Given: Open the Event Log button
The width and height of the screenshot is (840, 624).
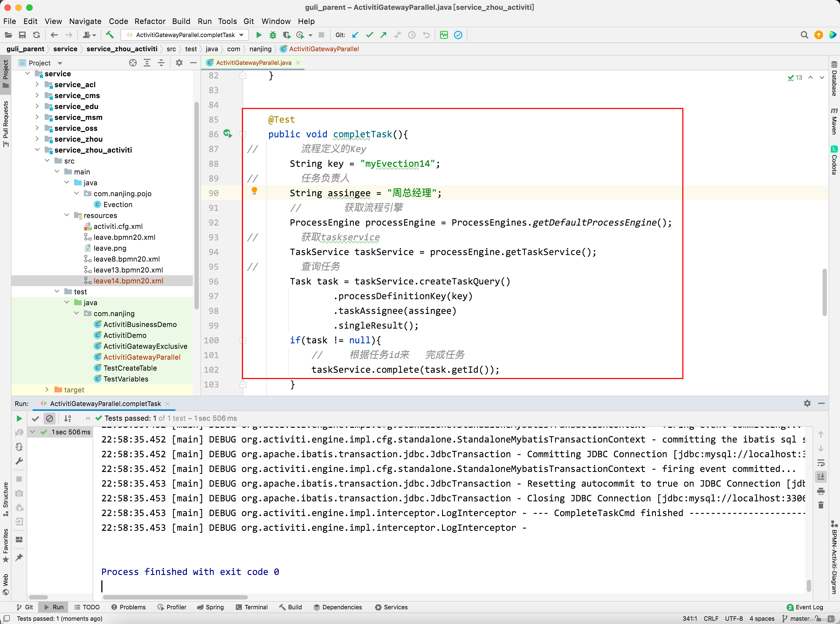Looking at the screenshot, I should point(805,607).
